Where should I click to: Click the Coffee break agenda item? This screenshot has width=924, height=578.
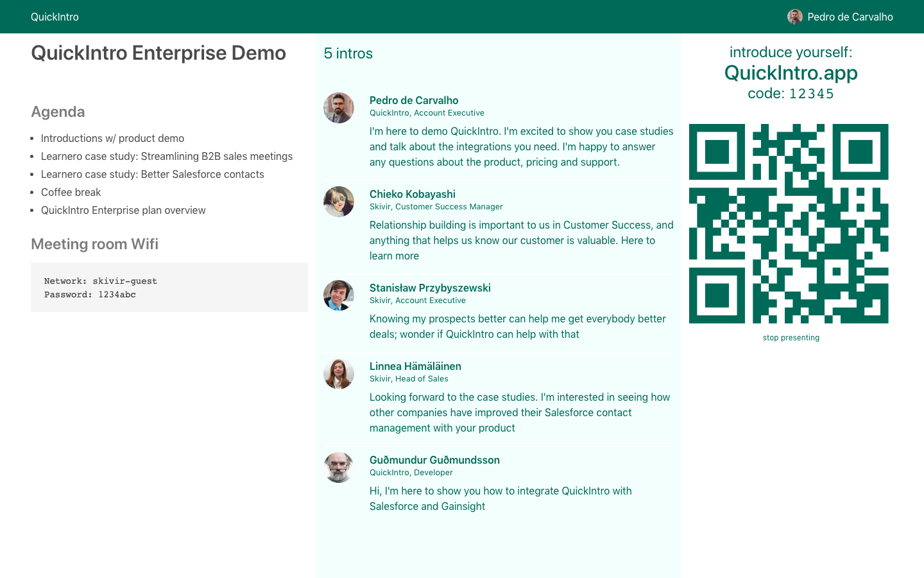pyautogui.click(x=71, y=192)
